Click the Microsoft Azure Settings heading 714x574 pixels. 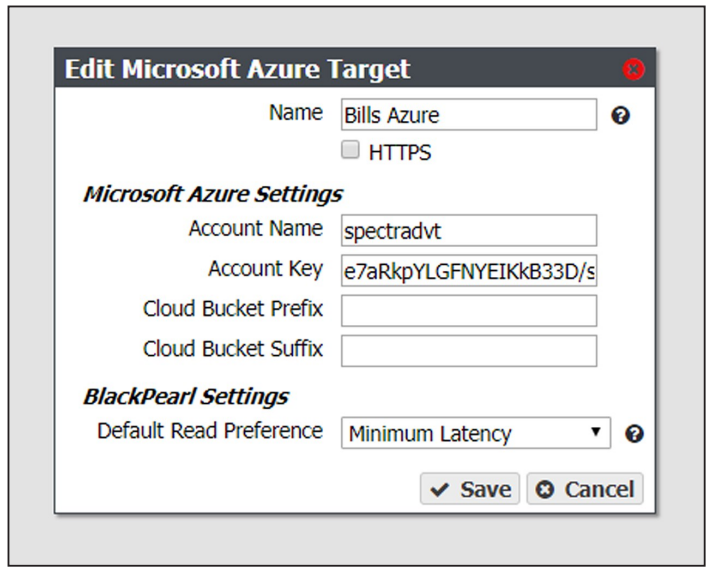point(213,194)
